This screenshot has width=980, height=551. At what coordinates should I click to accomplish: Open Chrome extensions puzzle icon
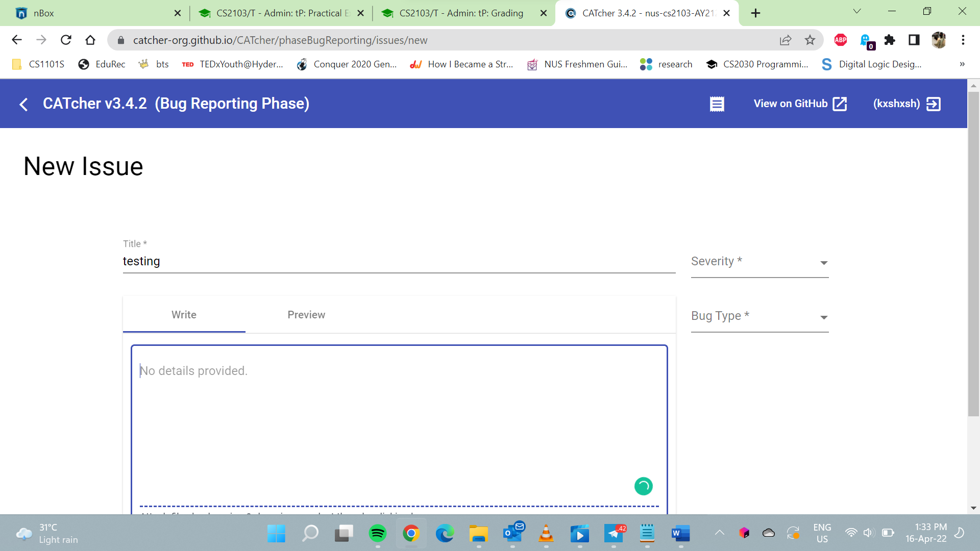click(x=890, y=40)
